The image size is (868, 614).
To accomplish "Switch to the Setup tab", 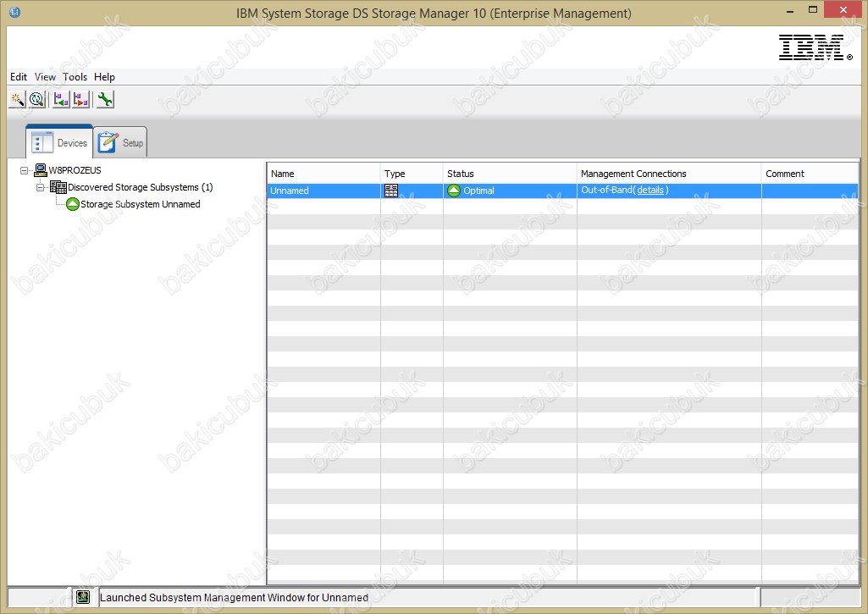I will point(120,142).
